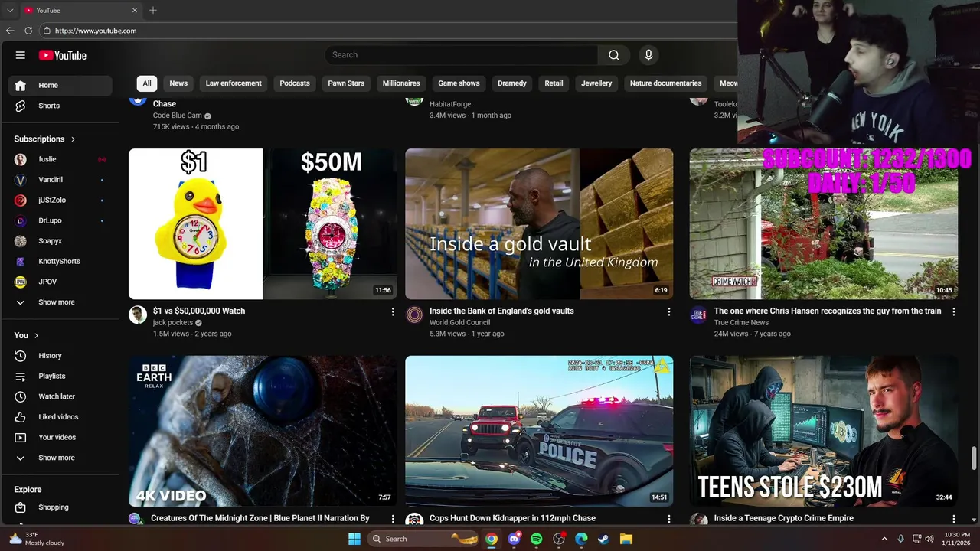Click True Crime News channel avatar
This screenshot has width=980, height=551.
click(698, 315)
